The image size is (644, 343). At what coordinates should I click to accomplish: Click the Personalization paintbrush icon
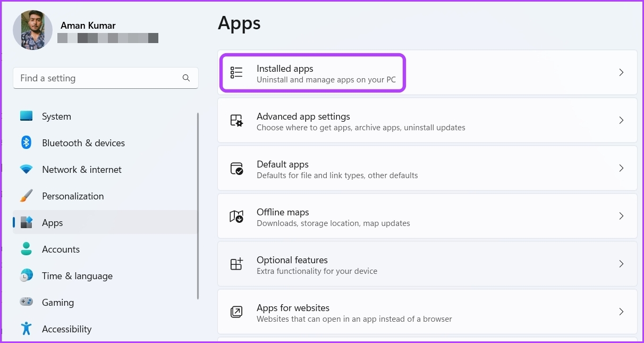pos(27,196)
